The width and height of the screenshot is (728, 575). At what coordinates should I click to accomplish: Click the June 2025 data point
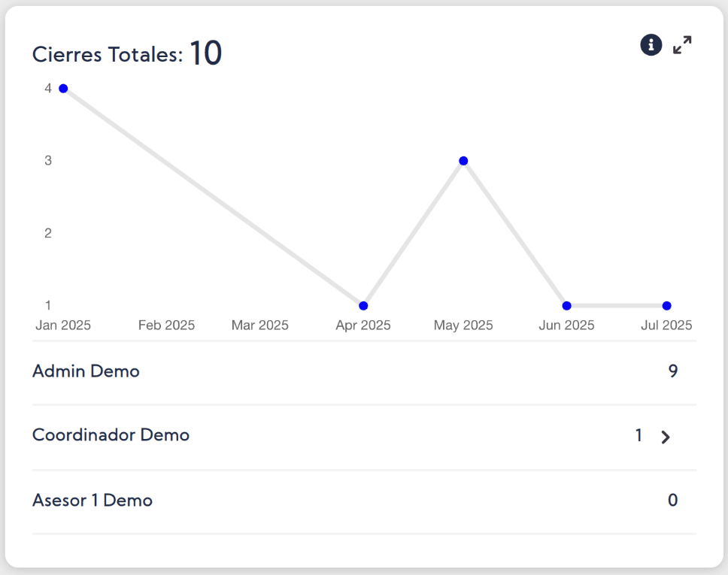point(566,306)
